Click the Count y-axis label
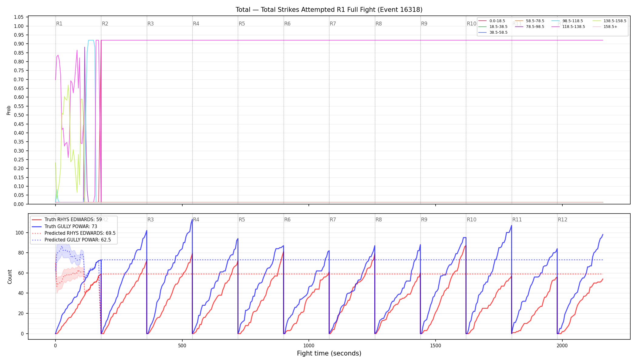Screen dimensions: 637x364 pos(10,277)
